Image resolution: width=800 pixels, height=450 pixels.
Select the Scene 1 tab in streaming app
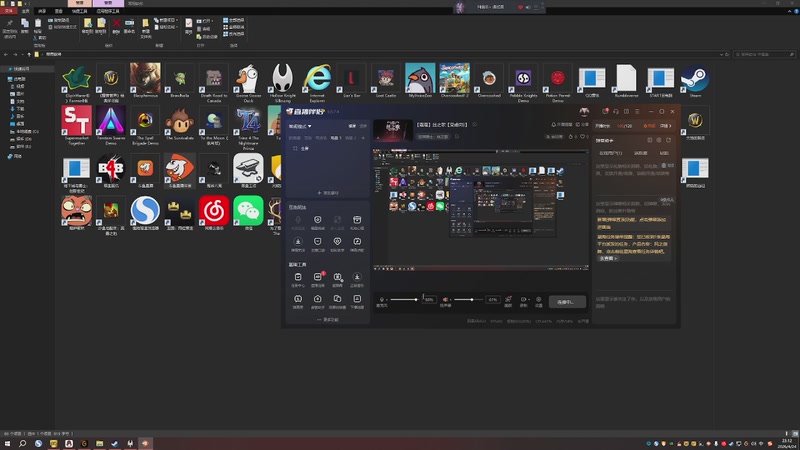coord(335,138)
